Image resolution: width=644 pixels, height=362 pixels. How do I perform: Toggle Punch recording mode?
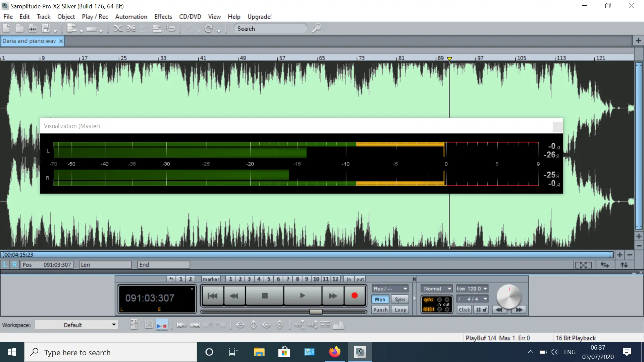click(380, 310)
